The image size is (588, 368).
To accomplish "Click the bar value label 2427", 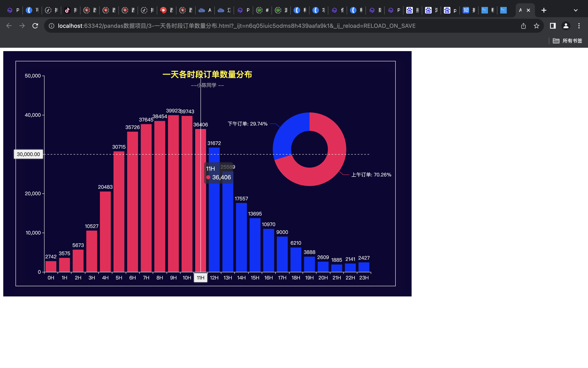I will 364,258.
